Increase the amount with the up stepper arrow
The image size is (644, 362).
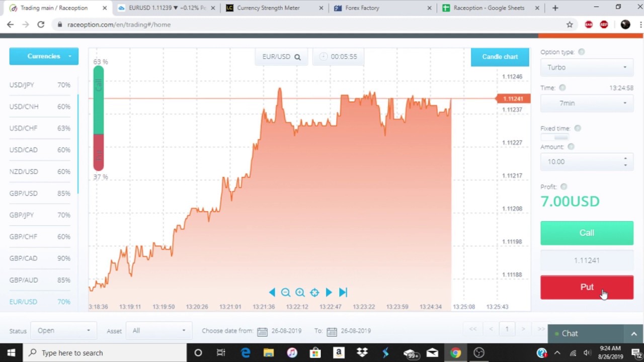pyautogui.click(x=625, y=158)
